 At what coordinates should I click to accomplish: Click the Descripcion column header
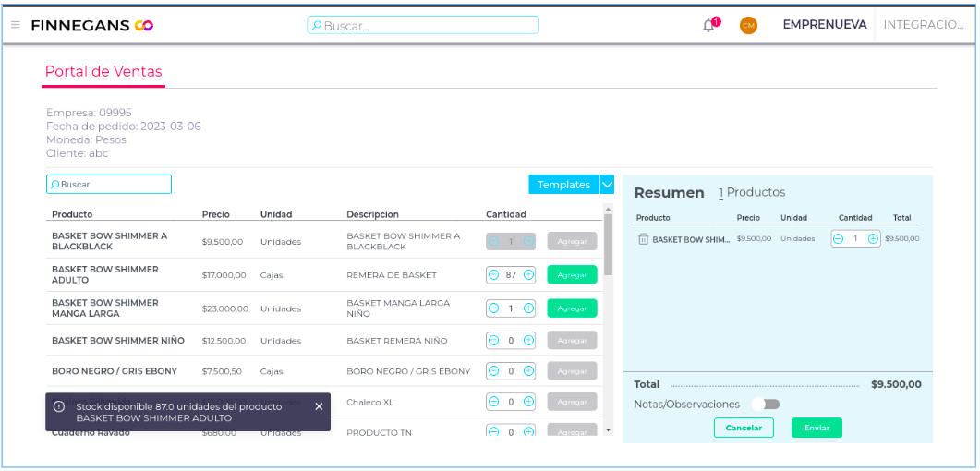(x=372, y=214)
